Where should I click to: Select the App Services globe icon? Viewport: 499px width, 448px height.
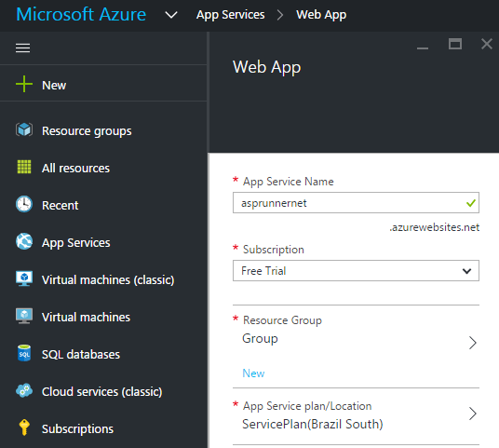(x=24, y=241)
